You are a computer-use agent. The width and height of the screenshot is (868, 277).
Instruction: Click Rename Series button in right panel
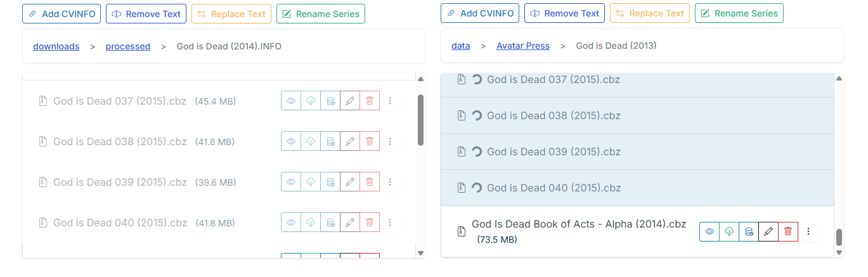click(739, 13)
